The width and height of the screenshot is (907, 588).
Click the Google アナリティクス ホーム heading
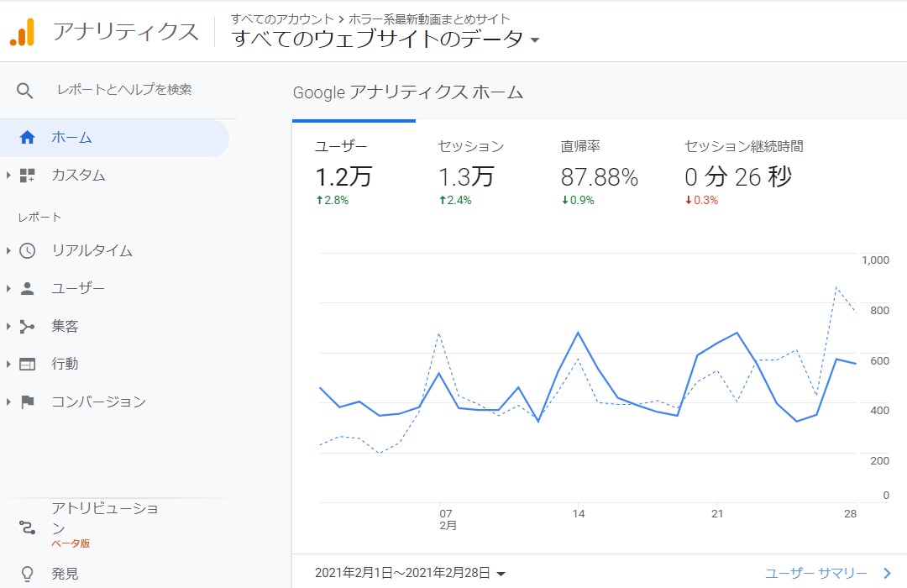(x=408, y=92)
